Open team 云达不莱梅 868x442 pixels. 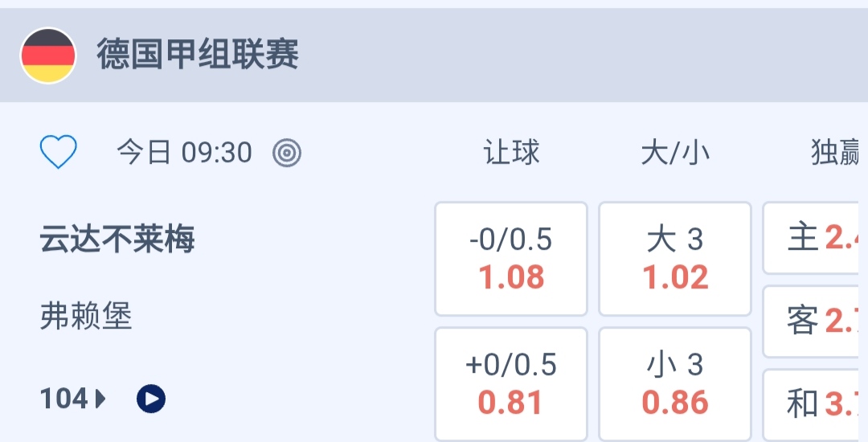coord(117,239)
